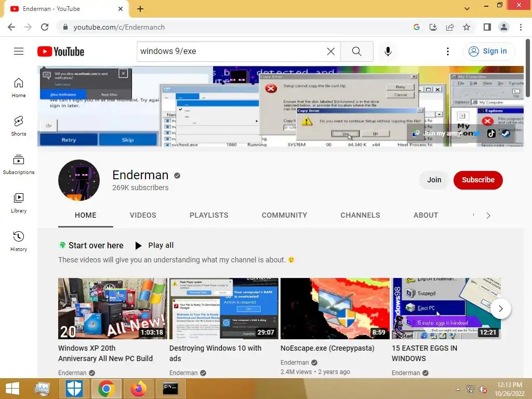Click the page vertical scrollbar

click(528, 68)
